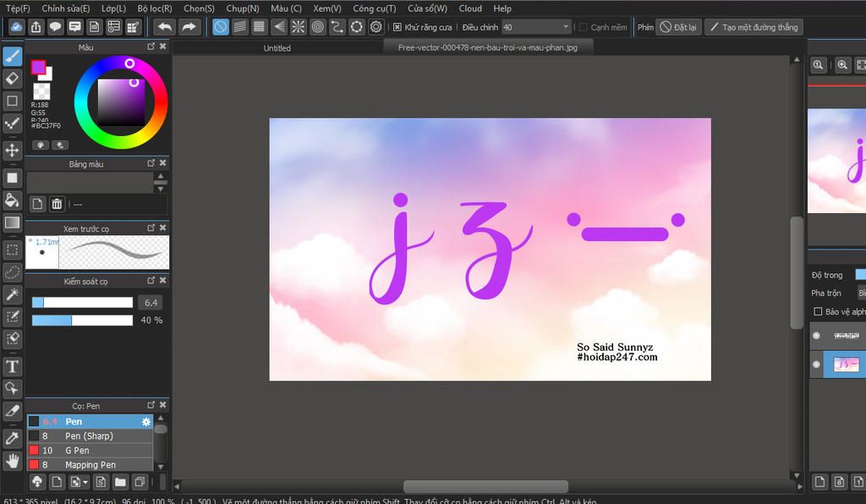Hide the top layer using its visibility dot

[x=816, y=335]
